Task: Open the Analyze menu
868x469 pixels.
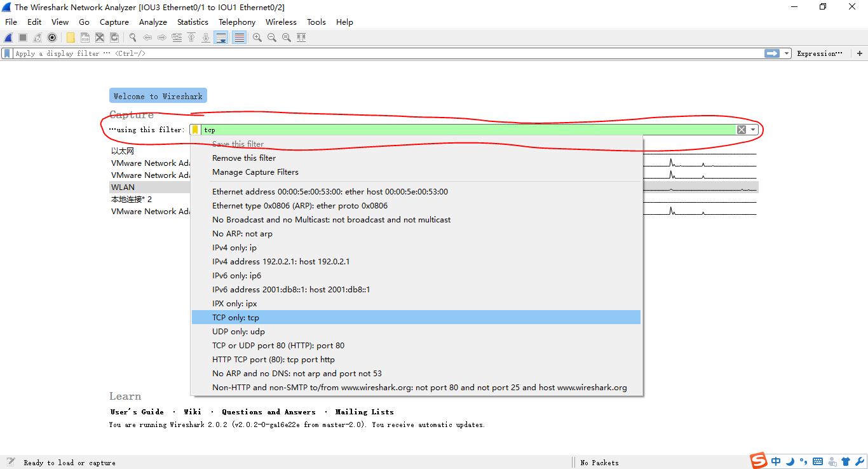Action: [153, 22]
